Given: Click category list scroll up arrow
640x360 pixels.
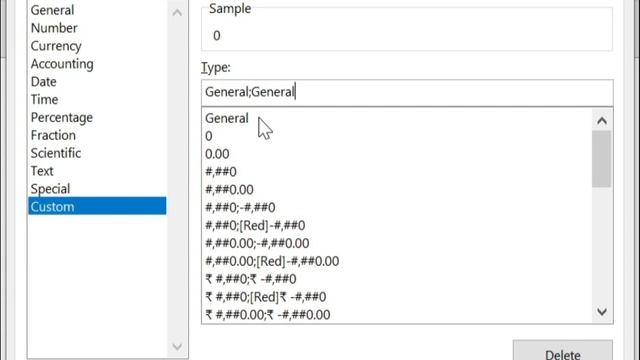Looking at the screenshot, I should click(177, 13).
